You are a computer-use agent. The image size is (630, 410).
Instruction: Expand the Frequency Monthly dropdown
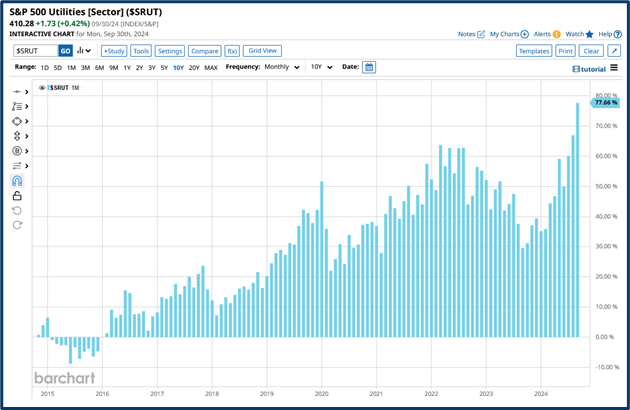pos(282,67)
